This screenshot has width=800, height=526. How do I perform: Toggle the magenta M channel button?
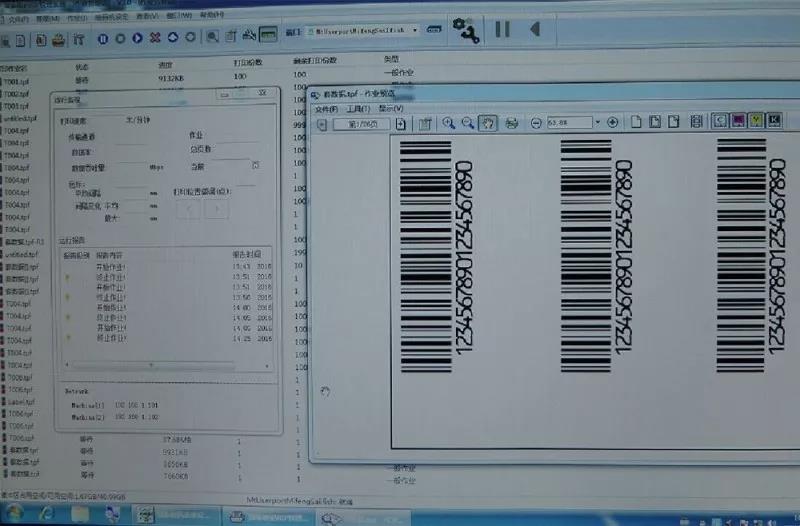[738, 121]
